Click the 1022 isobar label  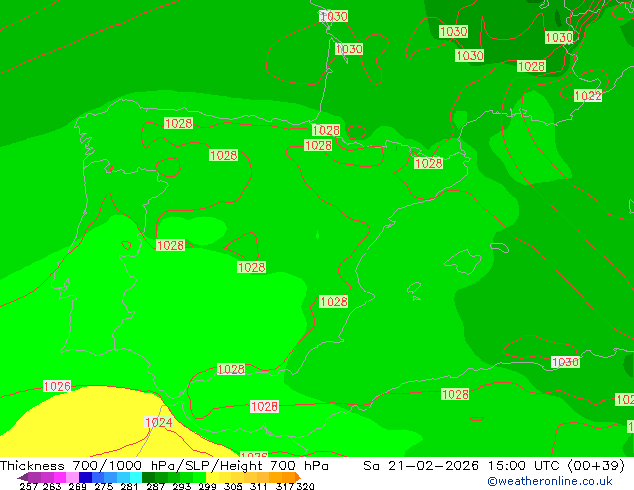588,96
